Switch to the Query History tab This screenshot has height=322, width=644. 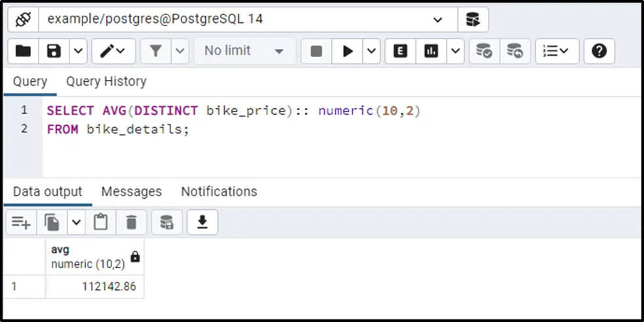click(x=106, y=82)
